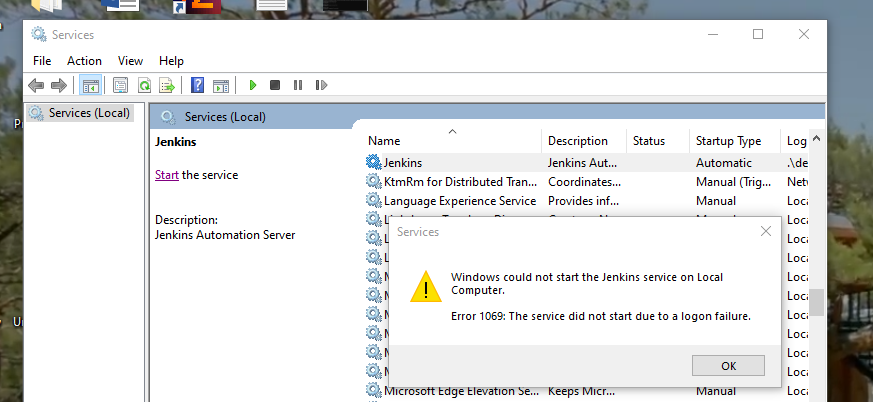
Task: Select the Language Experience Service row
Action: click(586, 200)
